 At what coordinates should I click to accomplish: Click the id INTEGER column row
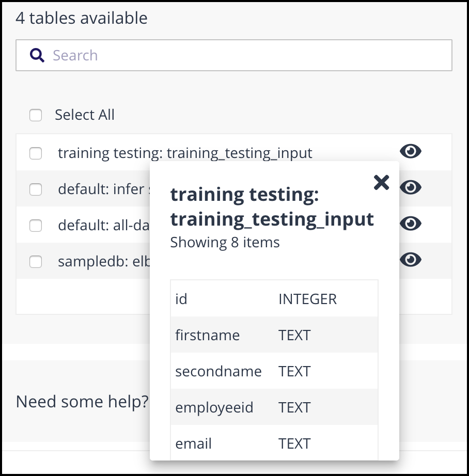tap(274, 299)
